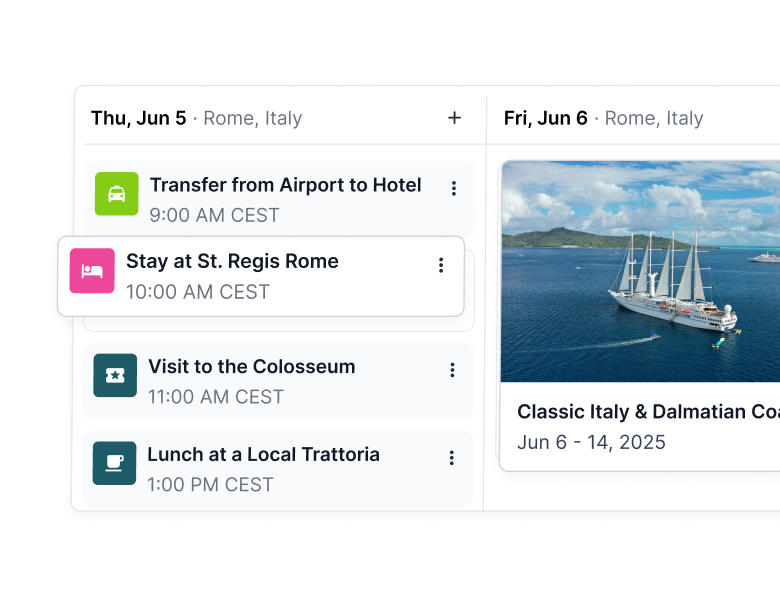The image size is (780, 600).
Task: Open three-dot menu for Lunch at Trattoria
Action: (x=451, y=458)
